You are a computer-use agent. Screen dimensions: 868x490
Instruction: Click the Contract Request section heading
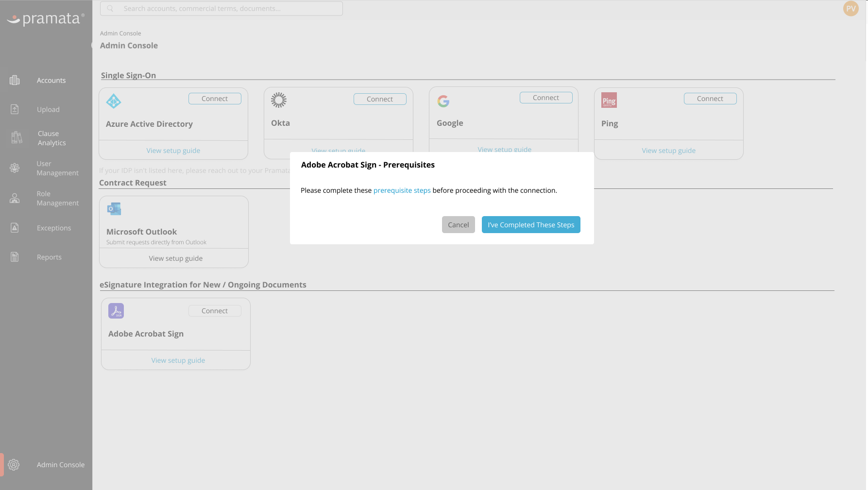tap(133, 183)
